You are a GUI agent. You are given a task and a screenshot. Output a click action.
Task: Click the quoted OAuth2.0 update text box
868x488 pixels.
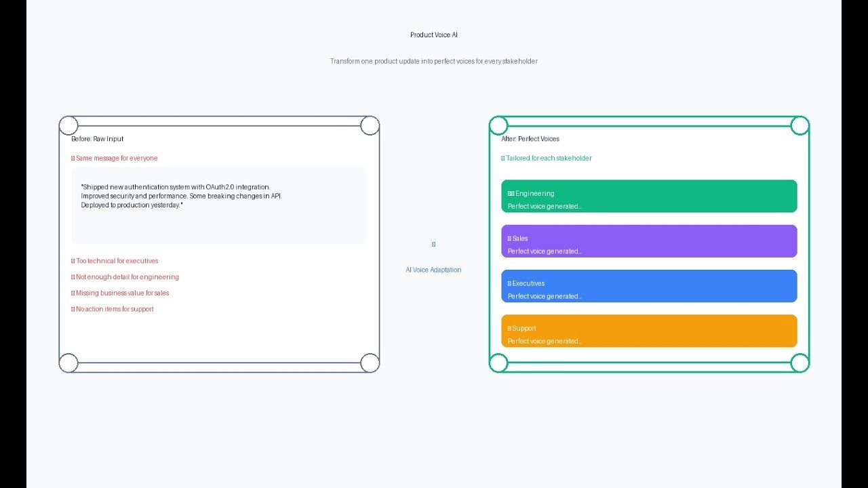(x=218, y=205)
